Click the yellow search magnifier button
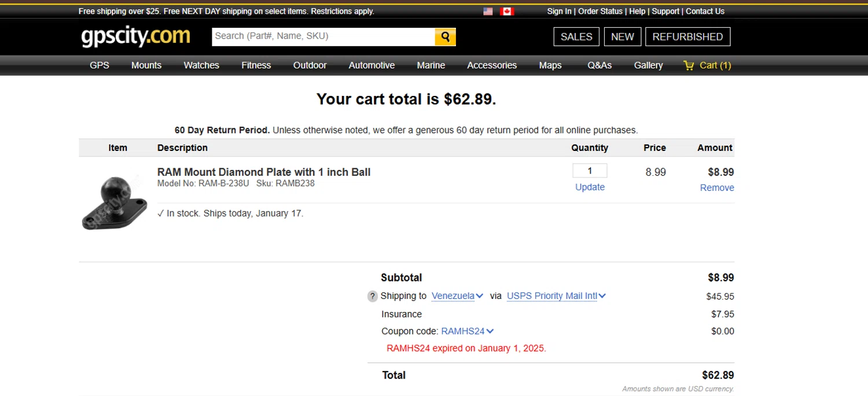Image resolution: width=868 pixels, height=396 pixels. tap(445, 36)
